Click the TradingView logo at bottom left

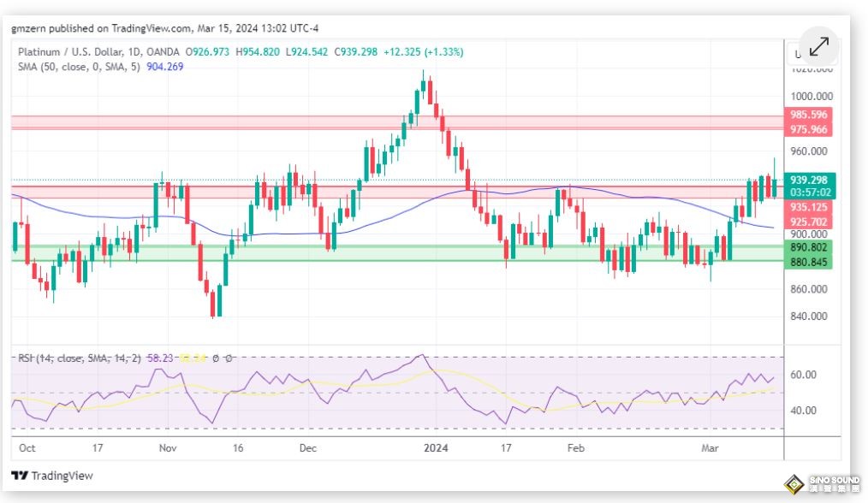click(x=52, y=476)
